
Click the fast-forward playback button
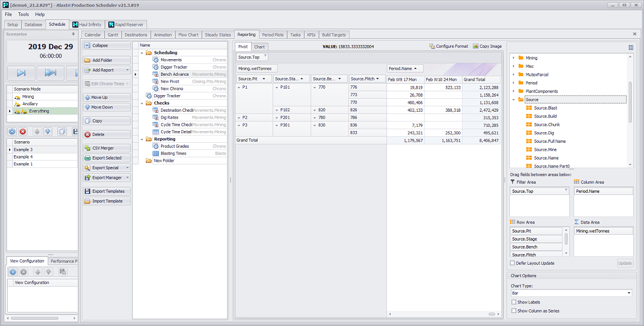pos(50,73)
